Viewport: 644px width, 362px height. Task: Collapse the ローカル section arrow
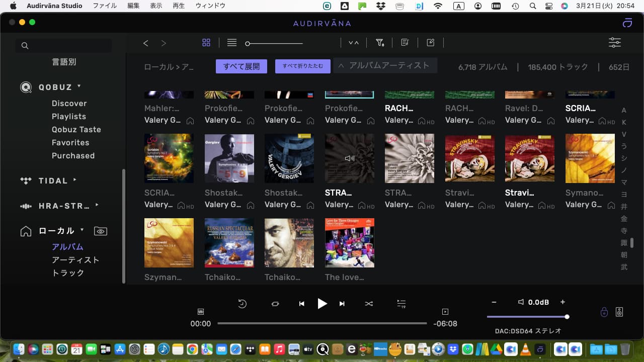(82, 230)
